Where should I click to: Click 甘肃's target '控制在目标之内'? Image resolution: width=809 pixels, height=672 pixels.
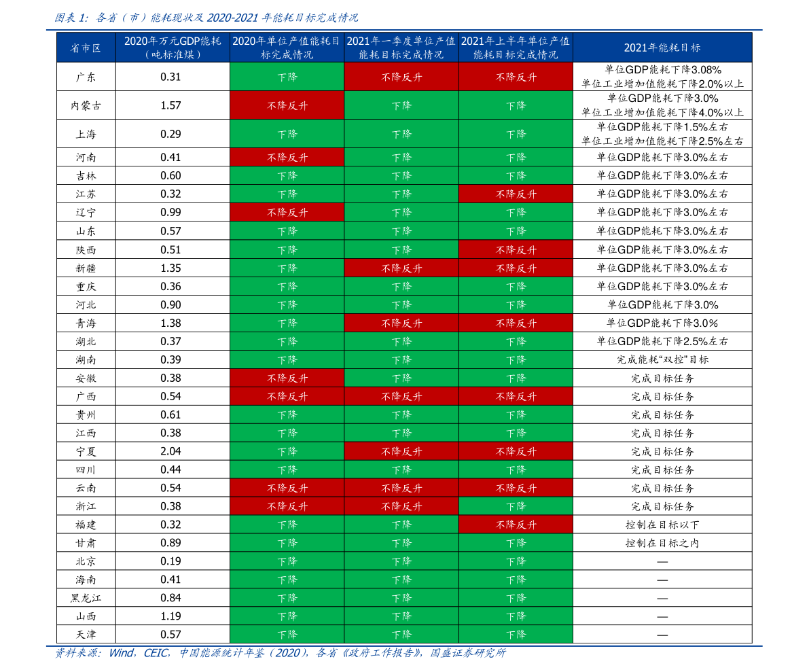coord(662,543)
